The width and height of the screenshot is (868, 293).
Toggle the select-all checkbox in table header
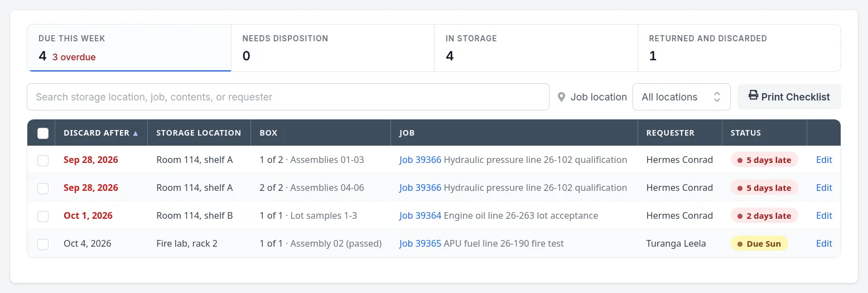tap(43, 133)
